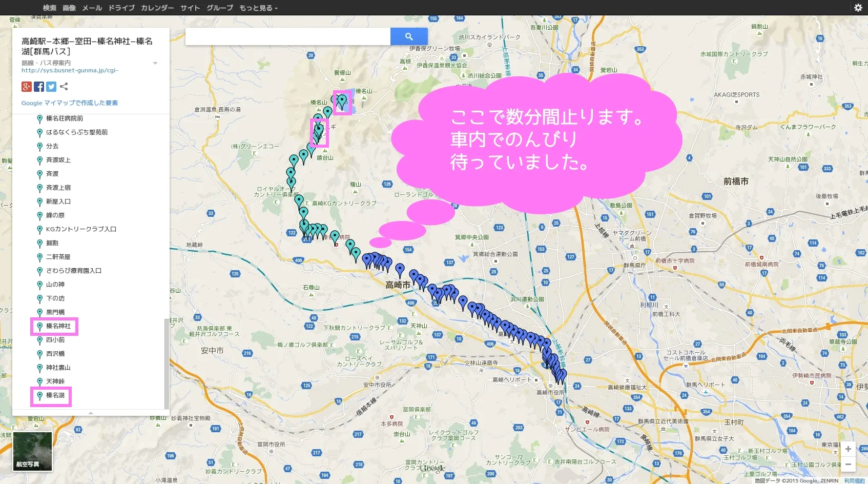The height and width of the screenshot is (484, 868).
Task: Select 四小前 stop in list
Action: 55,340
